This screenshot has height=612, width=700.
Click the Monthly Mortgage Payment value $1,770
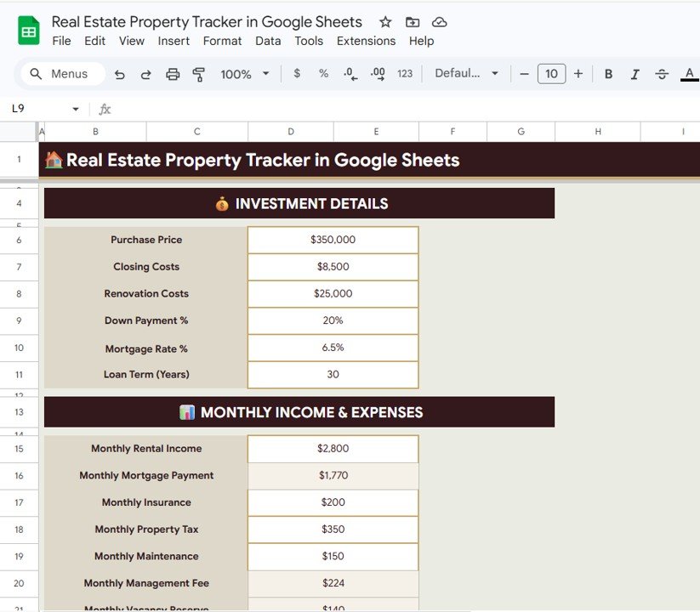[x=333, y=476]
